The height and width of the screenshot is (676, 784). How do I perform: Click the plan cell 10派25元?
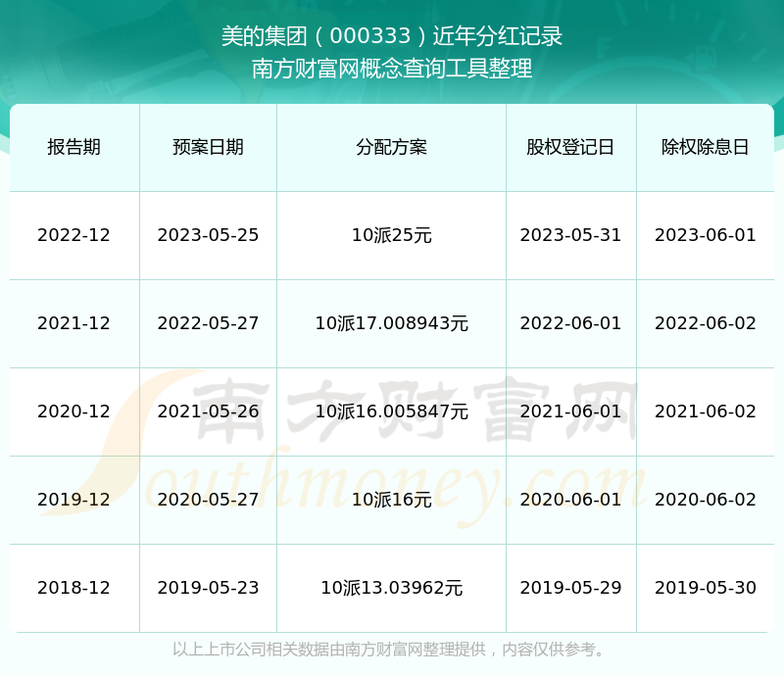(x=391, y=235)
